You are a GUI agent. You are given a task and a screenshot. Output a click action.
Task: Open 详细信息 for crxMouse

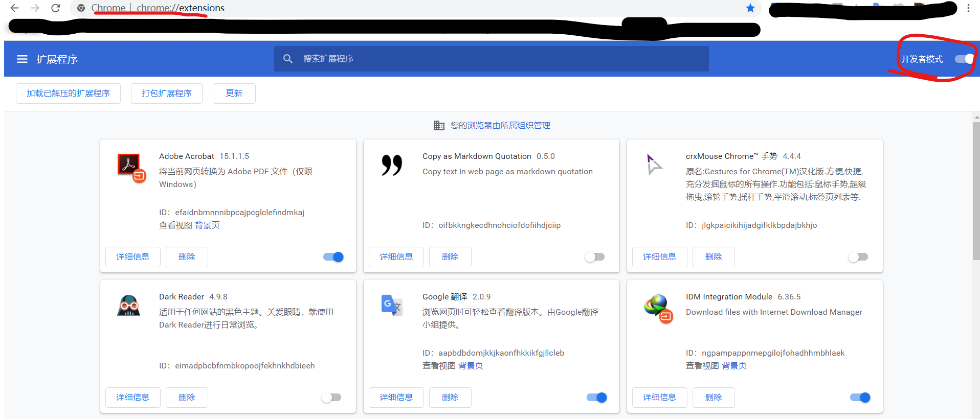(x=660, y=257)
